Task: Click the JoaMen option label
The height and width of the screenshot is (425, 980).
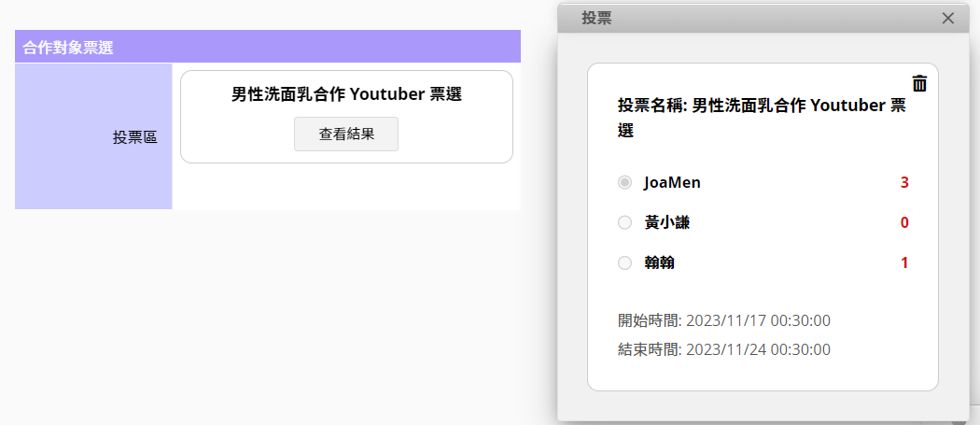Action: 672,182
